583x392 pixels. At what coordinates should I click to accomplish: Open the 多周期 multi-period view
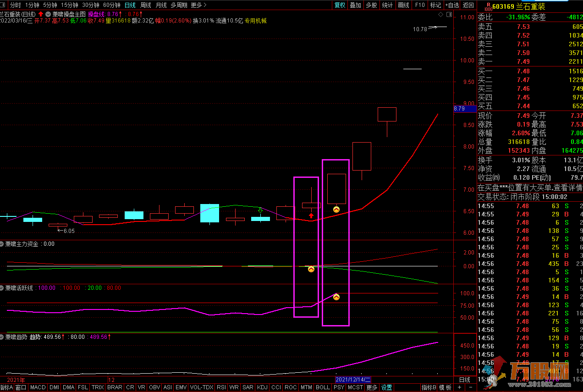click(179, 5)
